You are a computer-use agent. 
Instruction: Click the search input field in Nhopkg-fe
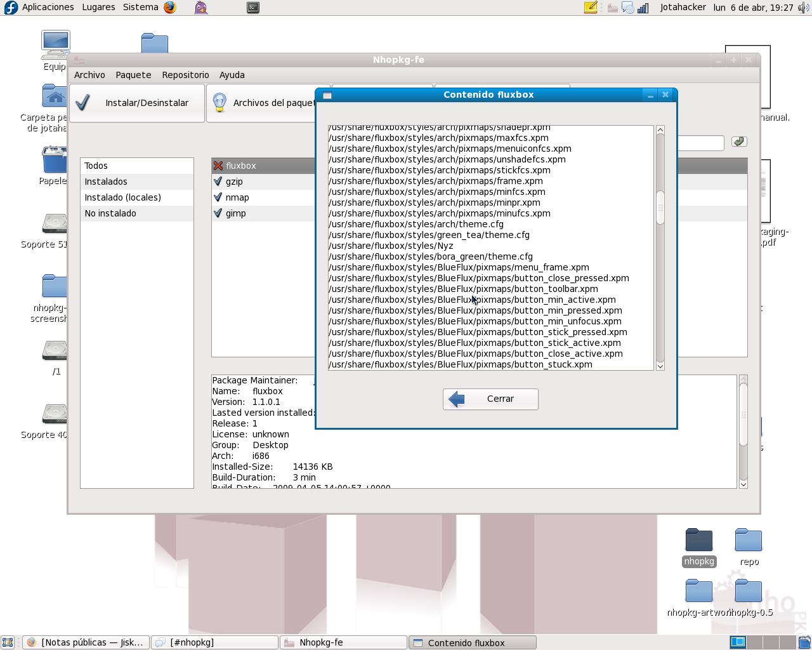point(700,143)
